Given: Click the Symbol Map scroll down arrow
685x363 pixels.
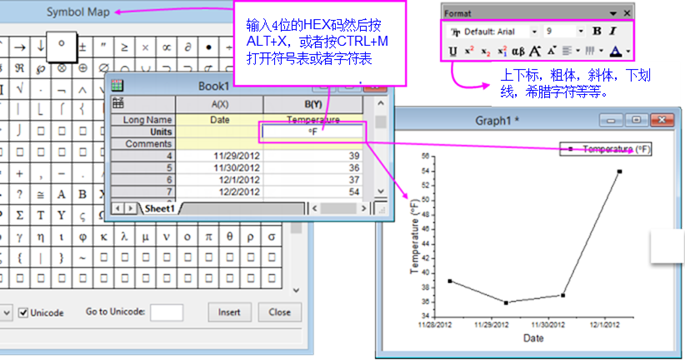Looking at the screenshot, I should tap(296, 290).
